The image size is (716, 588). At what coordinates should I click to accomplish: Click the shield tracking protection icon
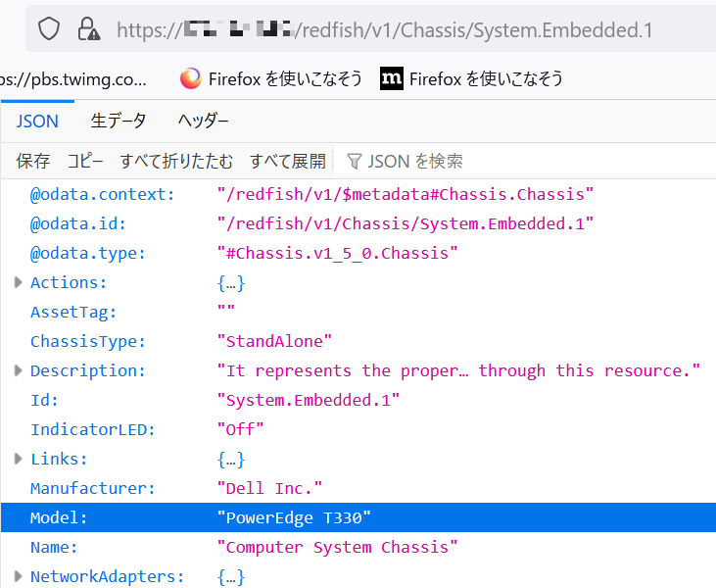[x=50, y=29]
